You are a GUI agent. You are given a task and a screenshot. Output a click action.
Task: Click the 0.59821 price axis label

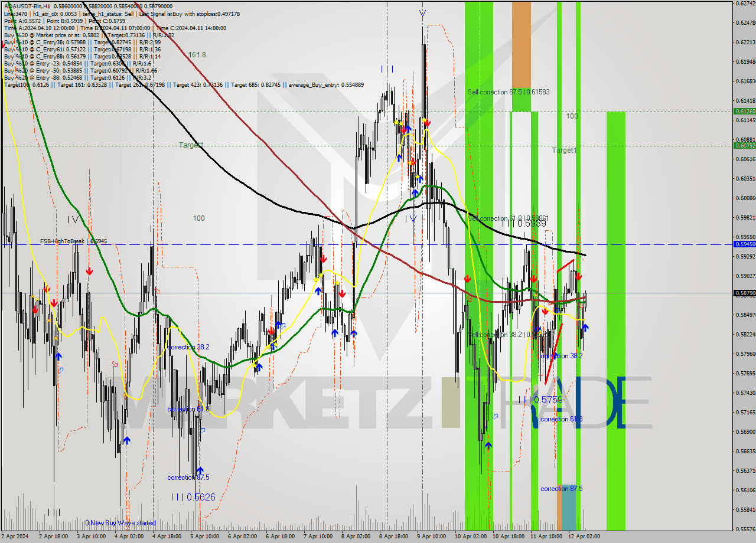click(745, 218)
